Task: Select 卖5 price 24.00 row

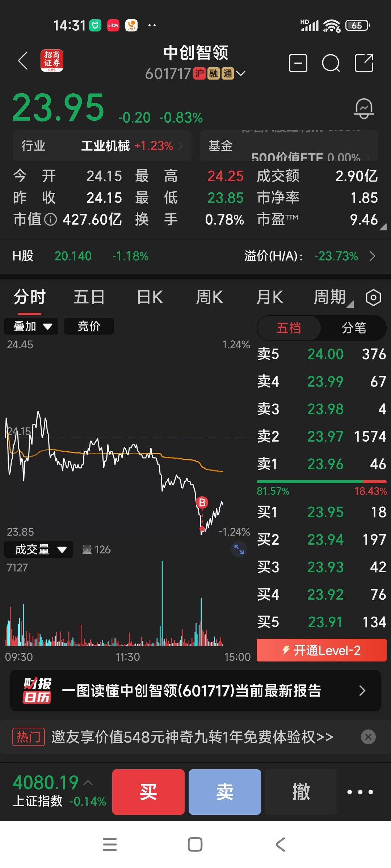Action: (321, 354)
